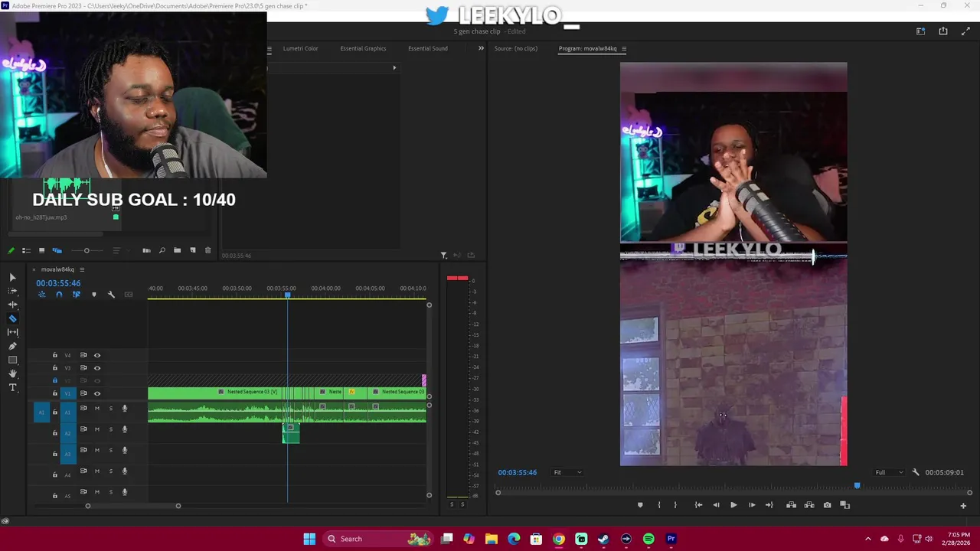Select the Razor tool

[12, 318]
